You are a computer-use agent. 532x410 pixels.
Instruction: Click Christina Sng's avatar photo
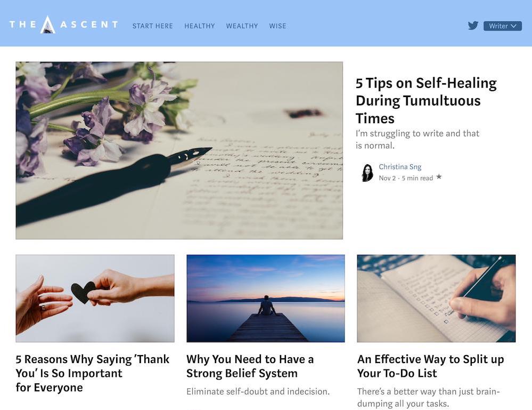(x=367, y=173)
